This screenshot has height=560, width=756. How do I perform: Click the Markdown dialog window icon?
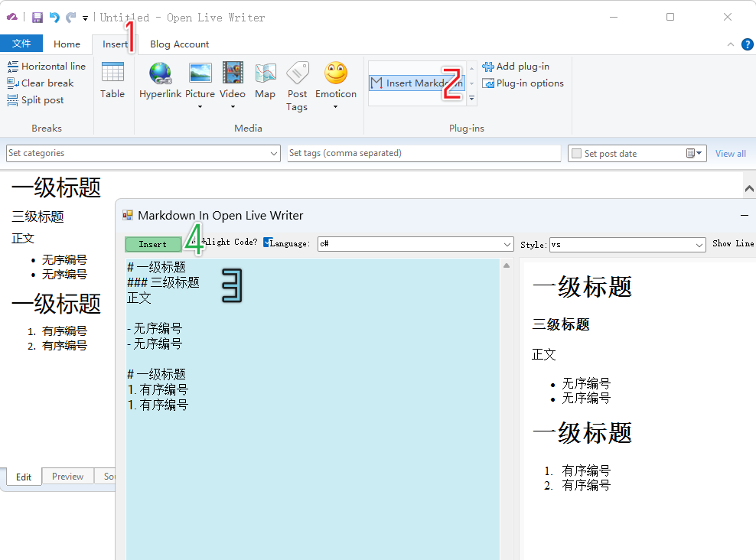128,215
